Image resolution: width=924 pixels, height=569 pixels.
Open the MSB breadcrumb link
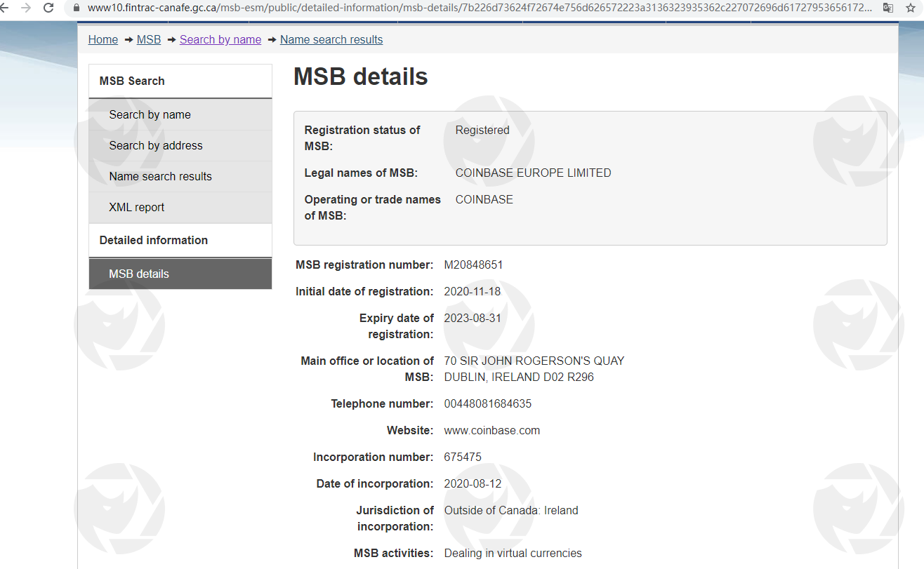click(x=149, y=39)
